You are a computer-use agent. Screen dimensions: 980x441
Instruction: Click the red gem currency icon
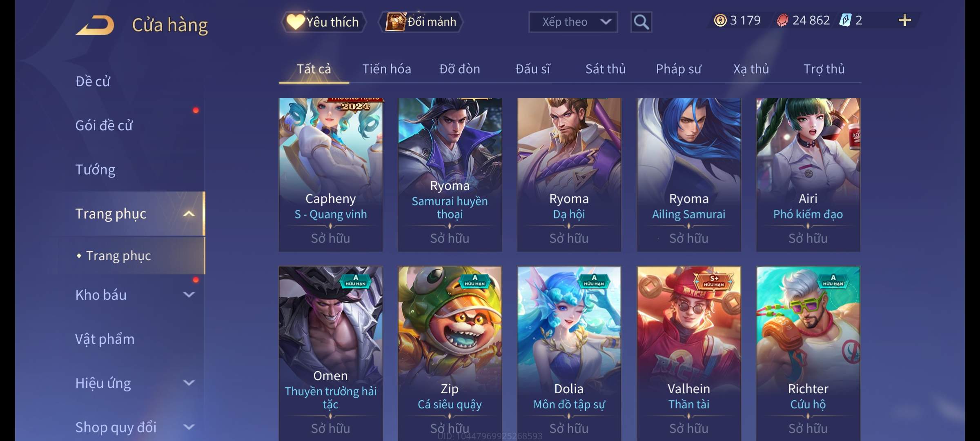click(x=782, y=20)
